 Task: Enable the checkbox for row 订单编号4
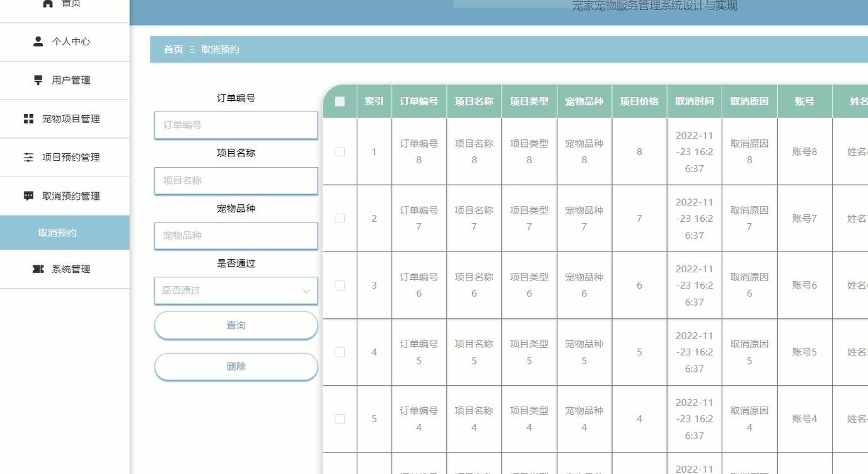[340, 419]
